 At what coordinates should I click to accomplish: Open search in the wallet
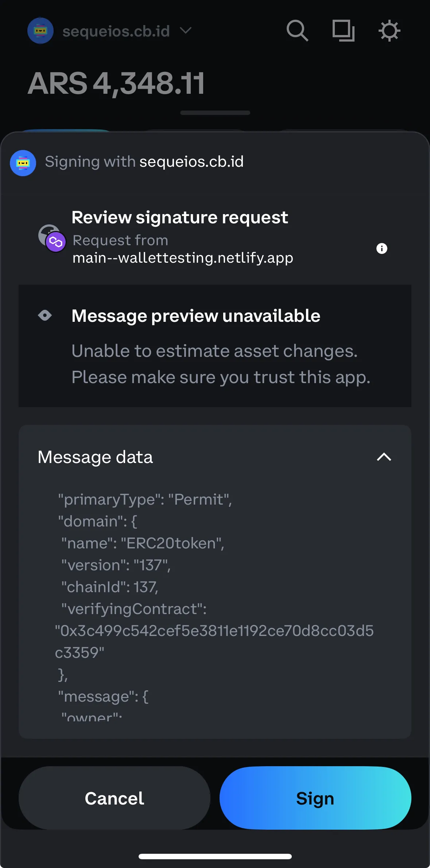[x=297, y=31]
